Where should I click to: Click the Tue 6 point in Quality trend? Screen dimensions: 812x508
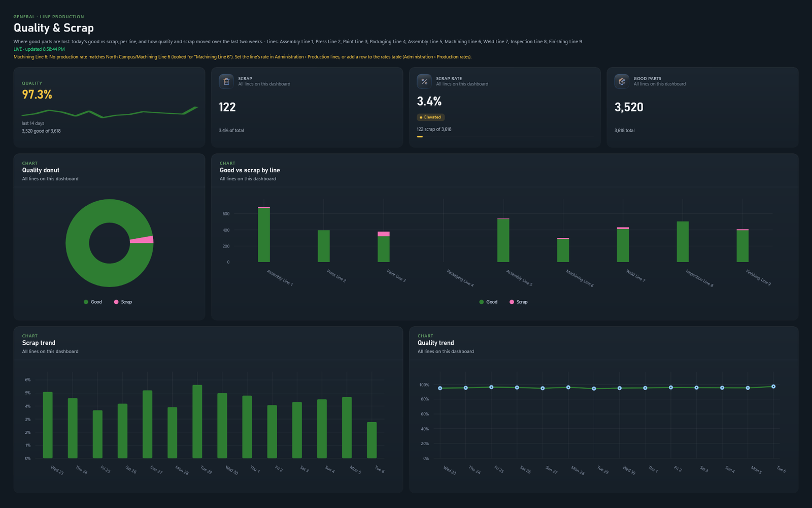click(x=773, y=387)
